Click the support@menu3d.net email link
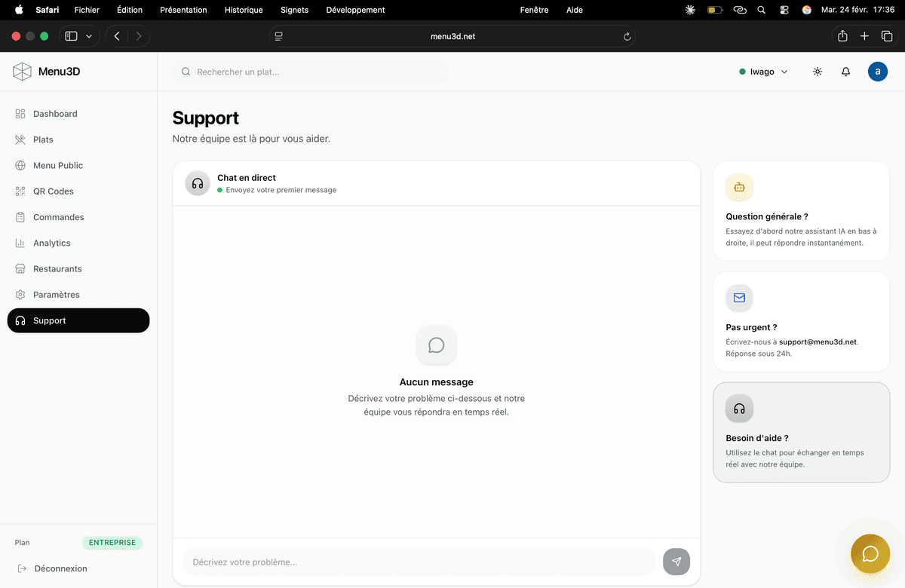Viewport: 905px width, 588px height. 818,341
